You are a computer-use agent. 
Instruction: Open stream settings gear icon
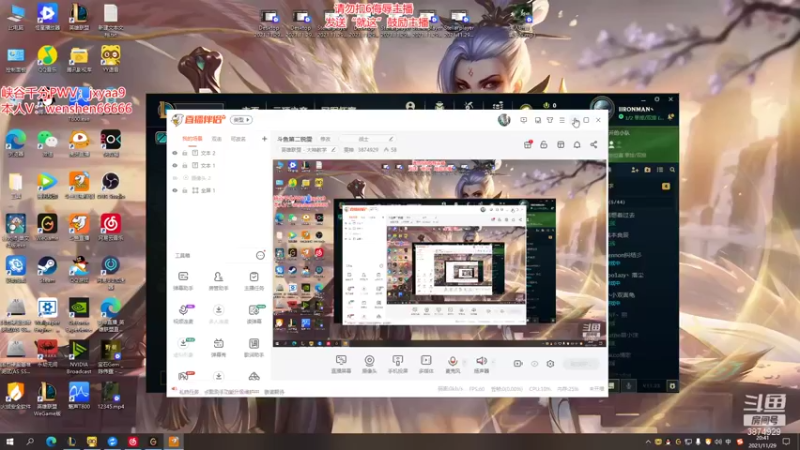tap(550, 364)
